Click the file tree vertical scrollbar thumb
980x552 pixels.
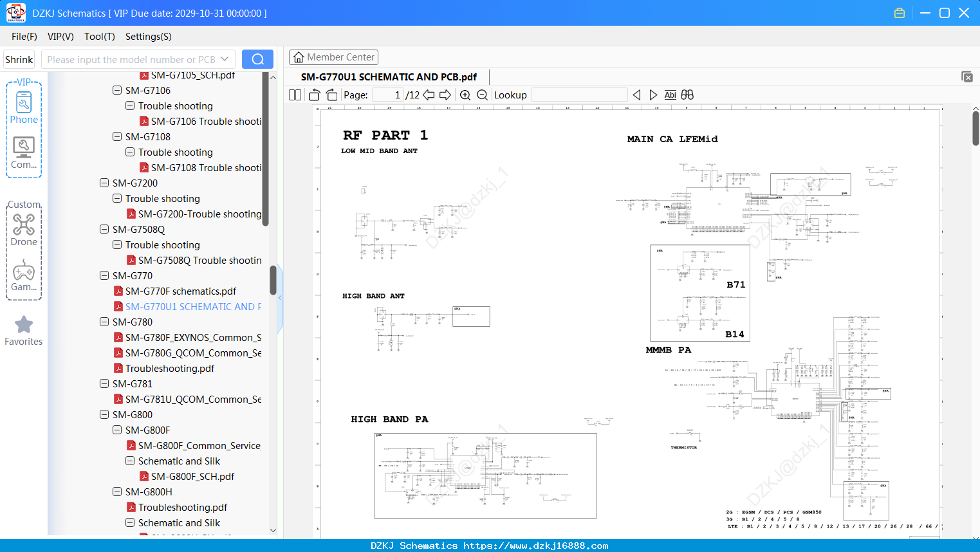click(x=273, y=280)
